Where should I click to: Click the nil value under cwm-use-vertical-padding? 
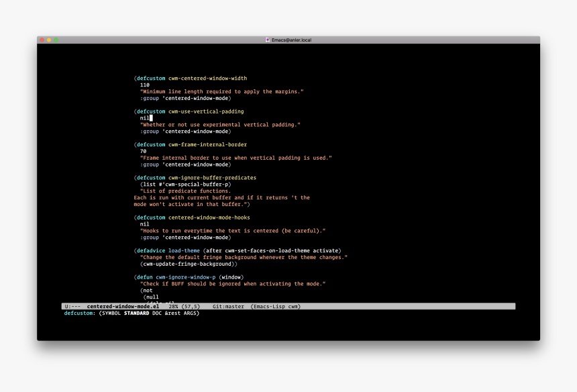[145, 118]
